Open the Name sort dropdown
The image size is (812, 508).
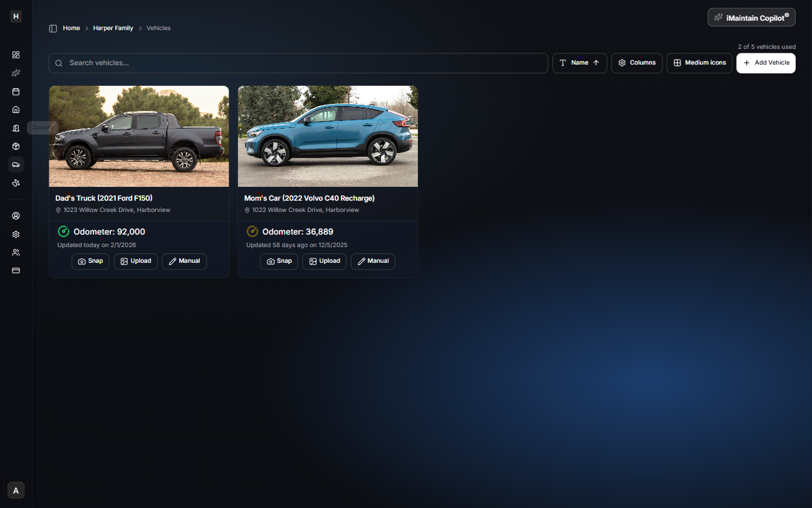coord(580,63)
